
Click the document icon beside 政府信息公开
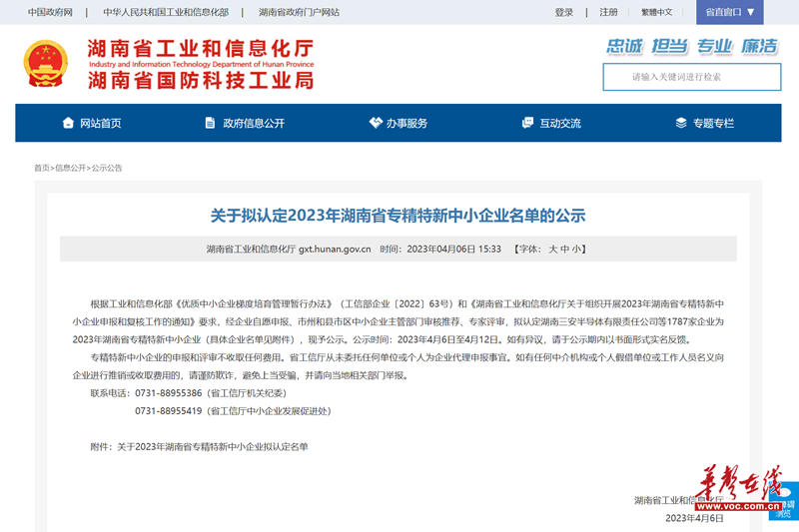point(210,123)
